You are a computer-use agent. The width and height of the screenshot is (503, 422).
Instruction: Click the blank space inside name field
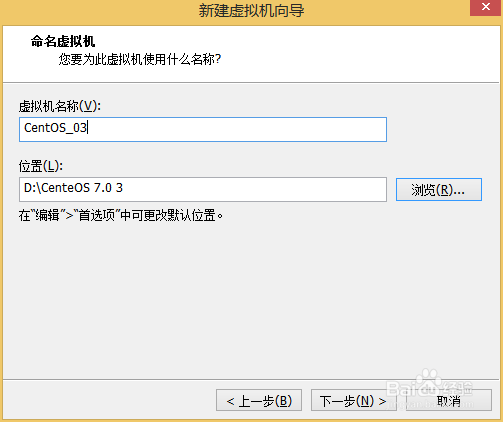click(237, 129)
